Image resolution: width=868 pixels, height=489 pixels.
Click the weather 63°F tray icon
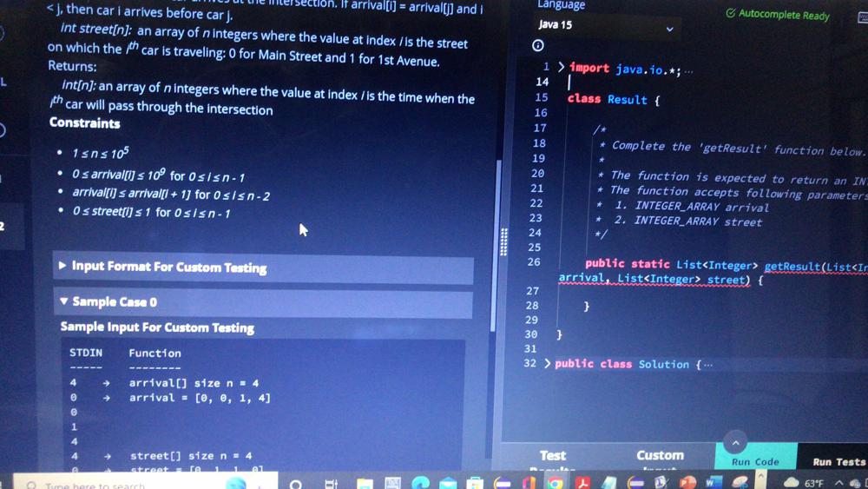click(x=803, y=483)
